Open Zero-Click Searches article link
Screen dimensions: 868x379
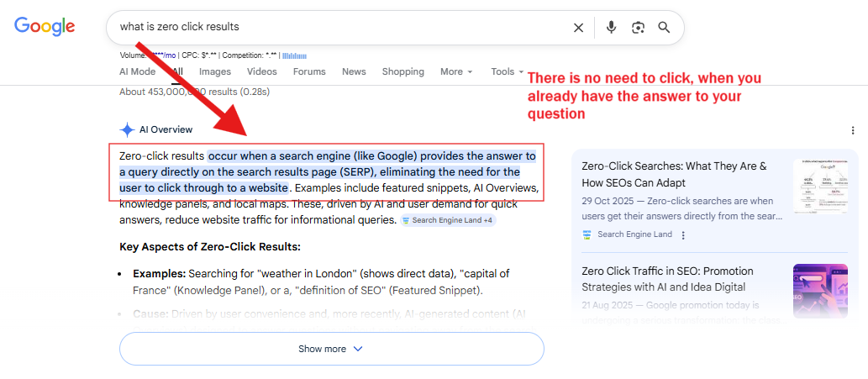coord(674,174)
